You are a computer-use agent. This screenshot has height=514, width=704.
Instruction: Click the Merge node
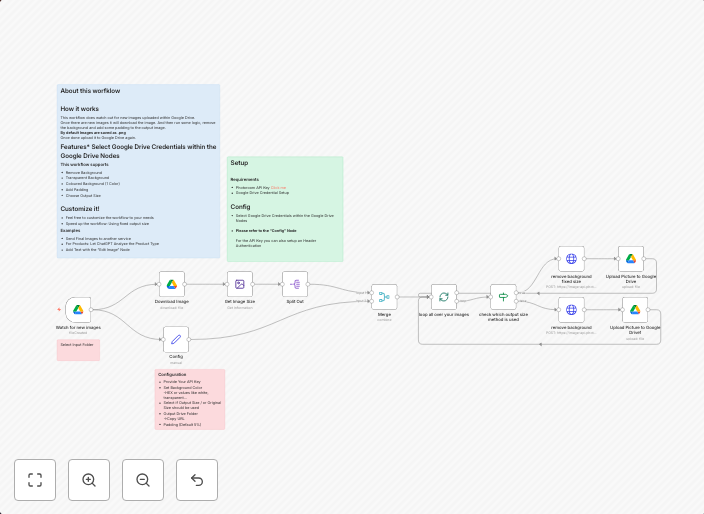tap(384, 297)
